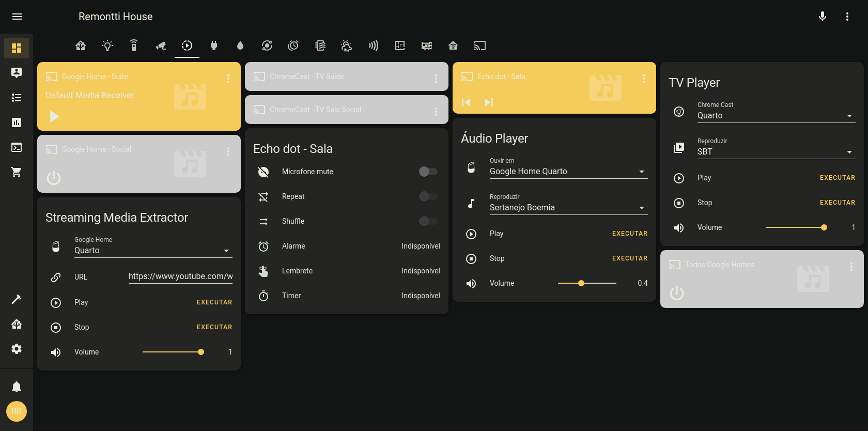Execute Play in Áudio Player
868x431 pixels.
(630, 234)
